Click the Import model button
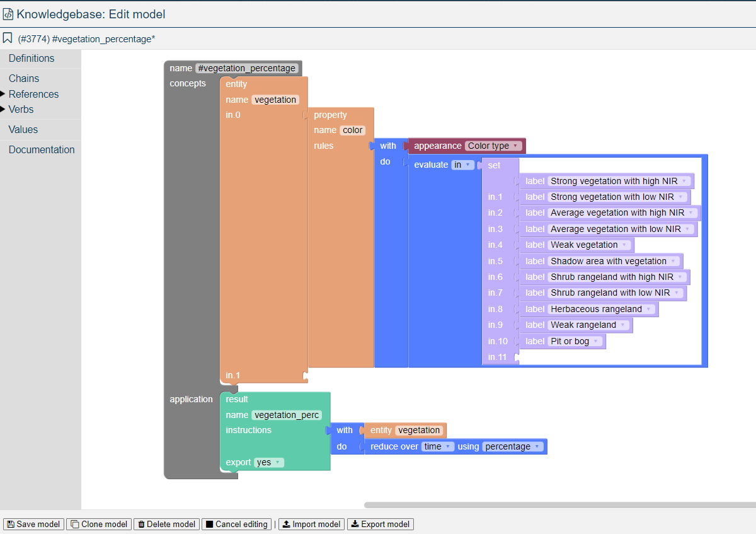Viewport: 756px width, 534px height. [311, 524]
